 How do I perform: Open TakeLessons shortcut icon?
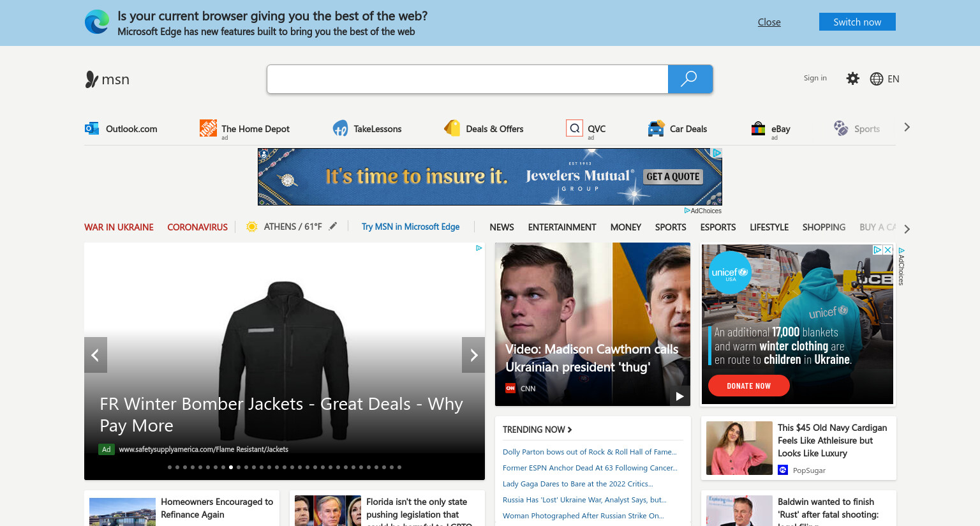[340, 128]
